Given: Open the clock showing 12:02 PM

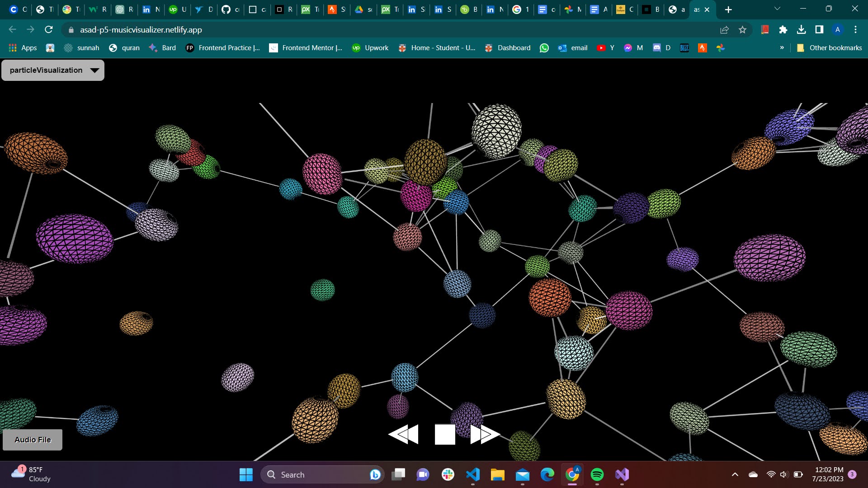Looking at the screenshot, I should pyautogui.click(x=827, y=474).
